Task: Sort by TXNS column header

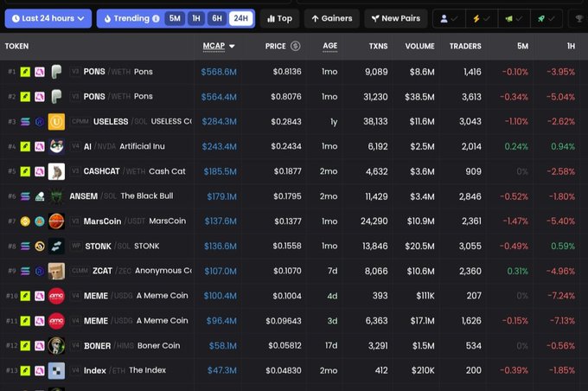Action: tap(378, 46)
